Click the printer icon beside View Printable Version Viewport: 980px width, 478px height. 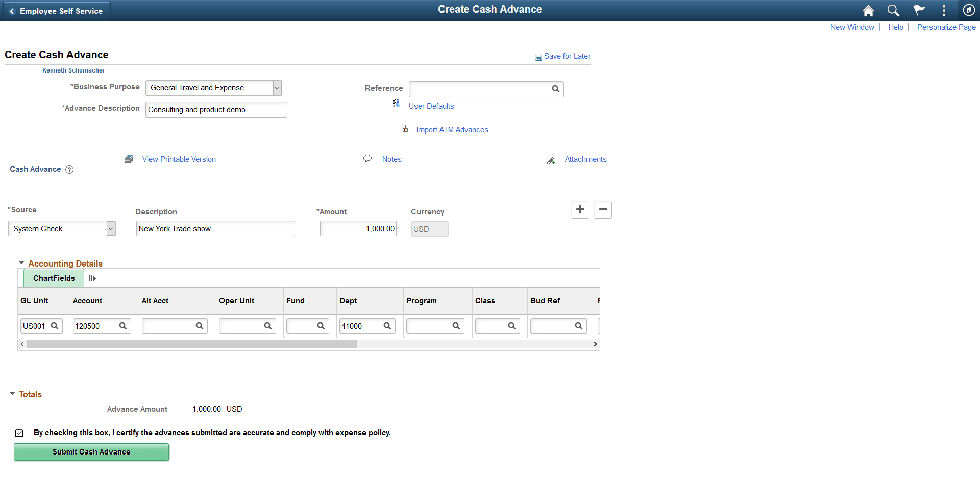(129, 159)
